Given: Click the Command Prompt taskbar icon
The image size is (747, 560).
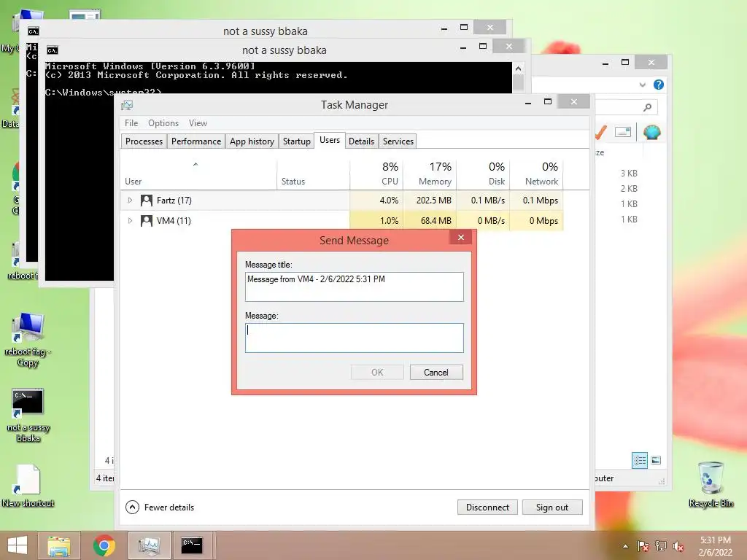Looking at the screenshot, I should [x=192, y=545].
